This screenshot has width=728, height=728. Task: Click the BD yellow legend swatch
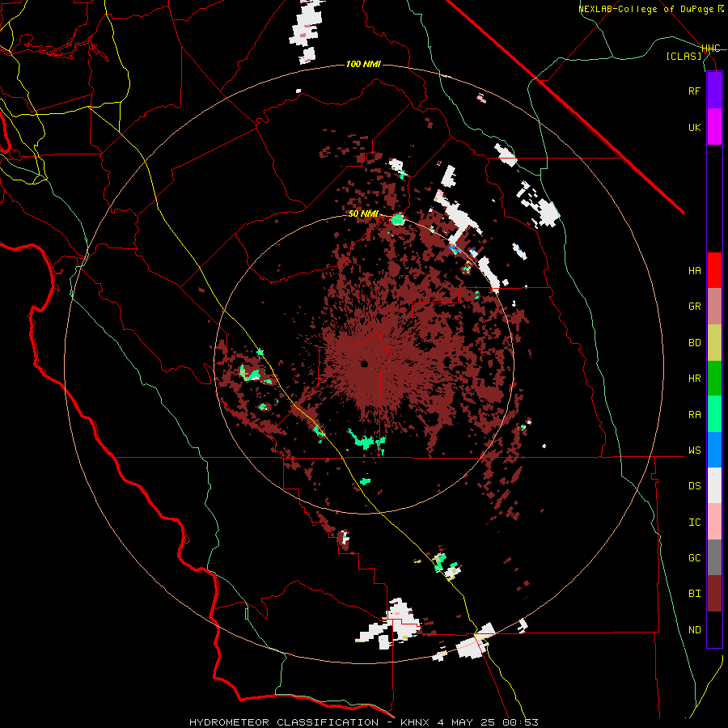(714, 343)
